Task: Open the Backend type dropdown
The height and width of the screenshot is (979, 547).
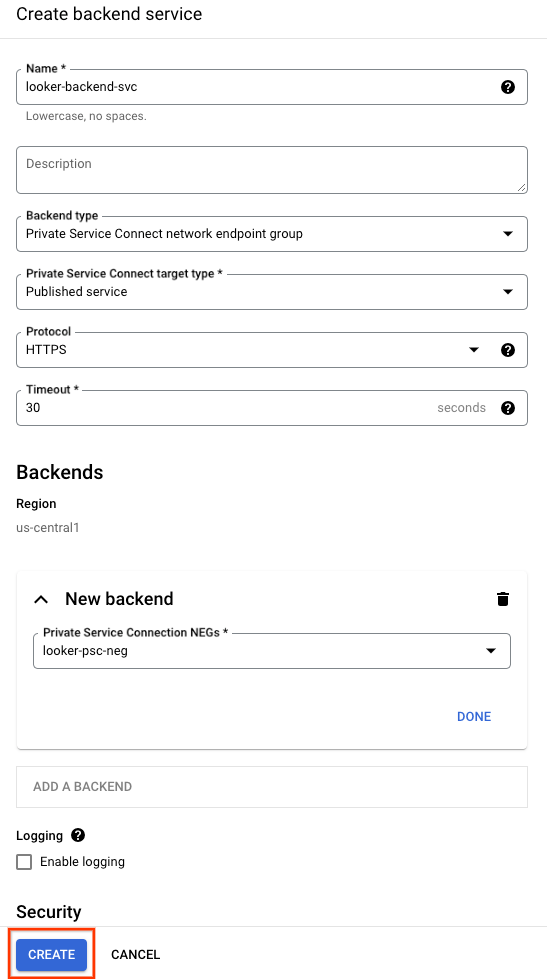Action: pos(272,234)
